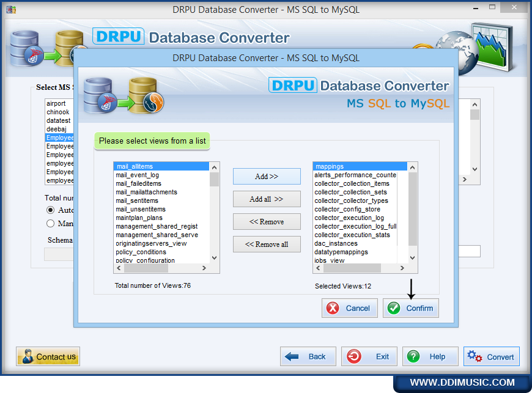
Task: Click up arrow of selected views scrollbar
Action: [x=412, y=167]
